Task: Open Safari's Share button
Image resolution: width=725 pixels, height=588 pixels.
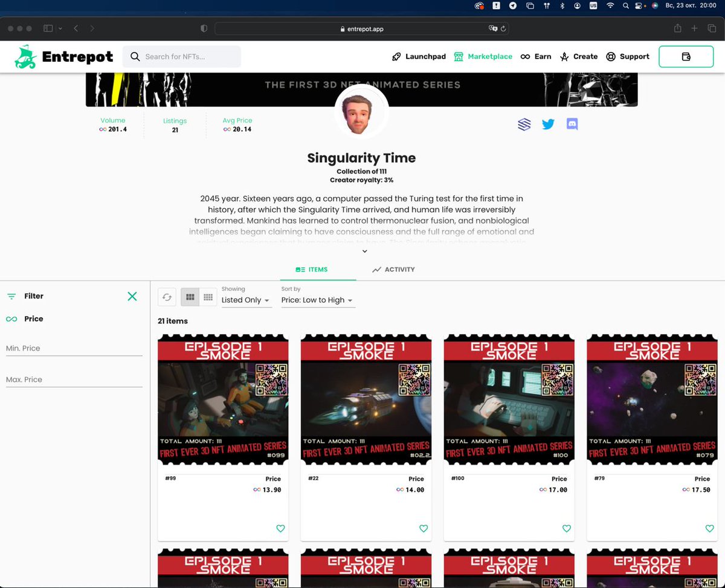Action: [678, 28]
